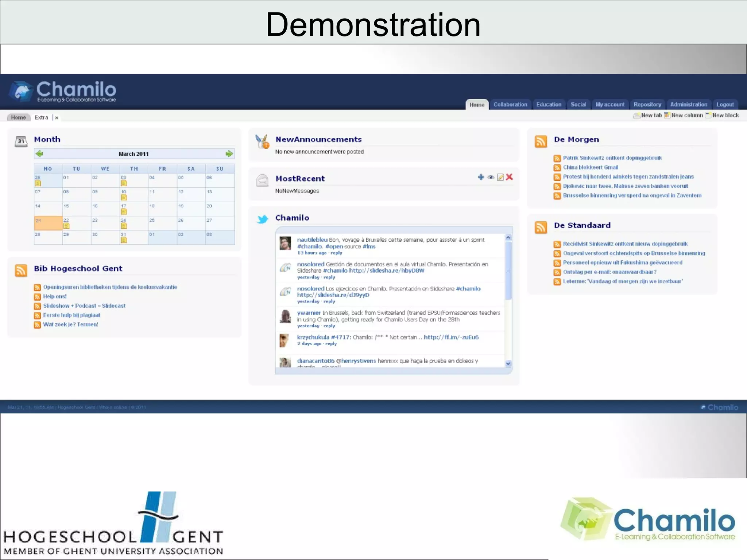Go to next month with green right arrow
Image resolution: width=747 pixels, height=560 pixels.
click(x=229, y=154)
